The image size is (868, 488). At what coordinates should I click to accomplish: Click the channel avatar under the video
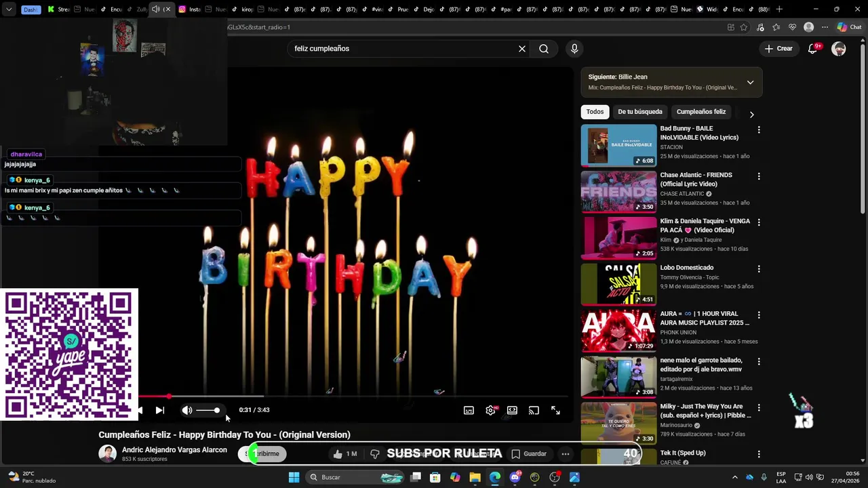click(x=108, y=454)
